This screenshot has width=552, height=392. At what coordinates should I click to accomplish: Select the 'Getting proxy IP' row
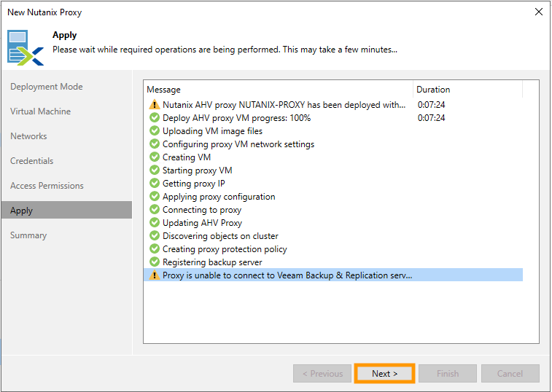point(333,184)
